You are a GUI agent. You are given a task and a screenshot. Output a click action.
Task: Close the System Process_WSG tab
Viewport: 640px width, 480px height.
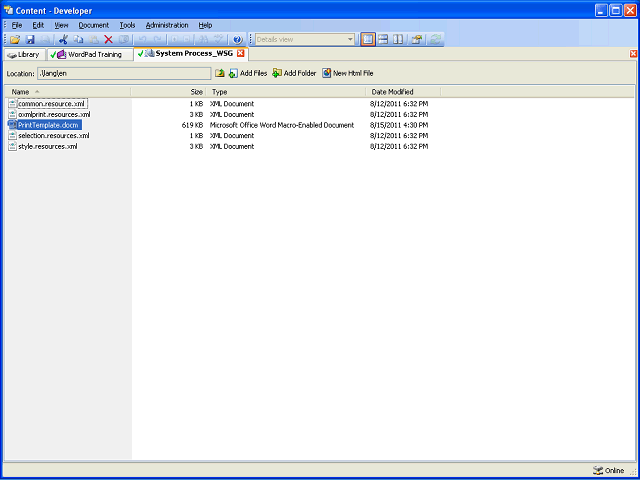(241, 53)
